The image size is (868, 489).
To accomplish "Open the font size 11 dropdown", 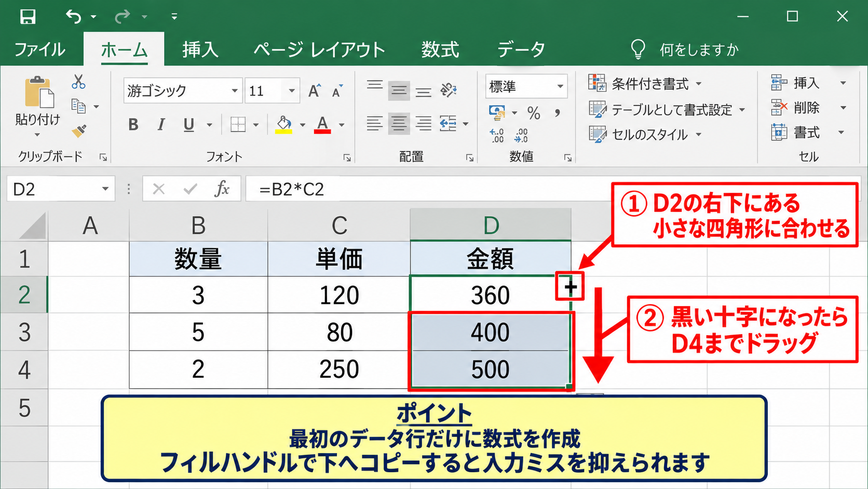I will coord(292,91).
